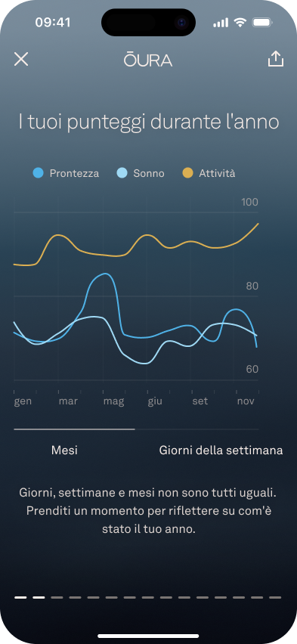
Task: Toggle the Prontezza legend dot
Action: point(39,173)
